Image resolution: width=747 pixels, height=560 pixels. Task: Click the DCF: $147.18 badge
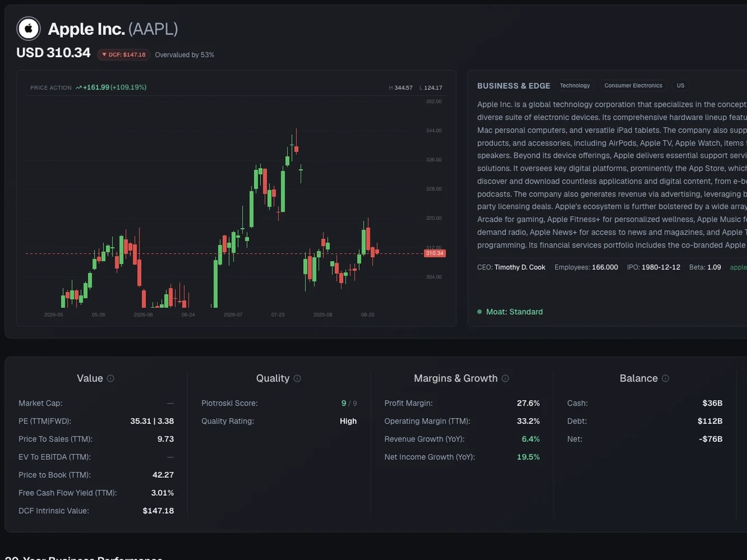tap(123, 55)
